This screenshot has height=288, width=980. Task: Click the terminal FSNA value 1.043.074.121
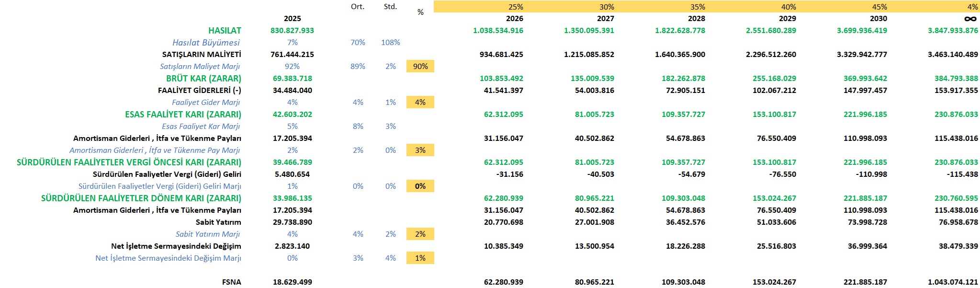pos(952,282)
